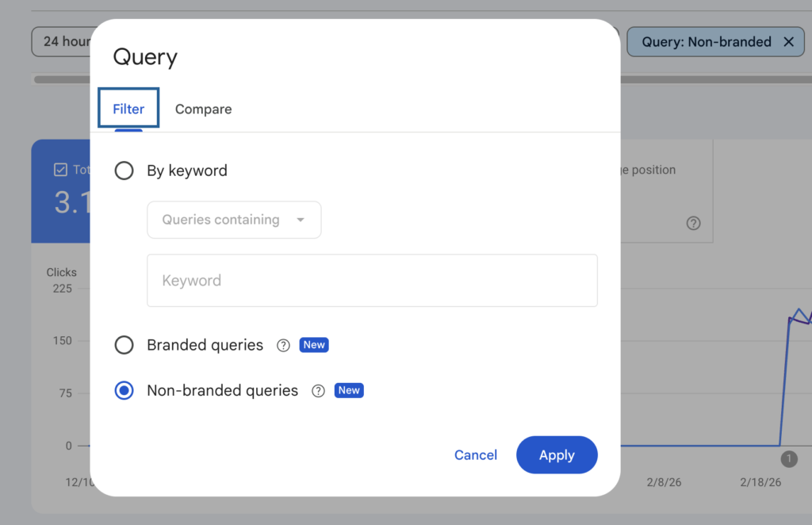The image size is (812, 525).
Task: Stay on the Filter tab
Action: 128,109
